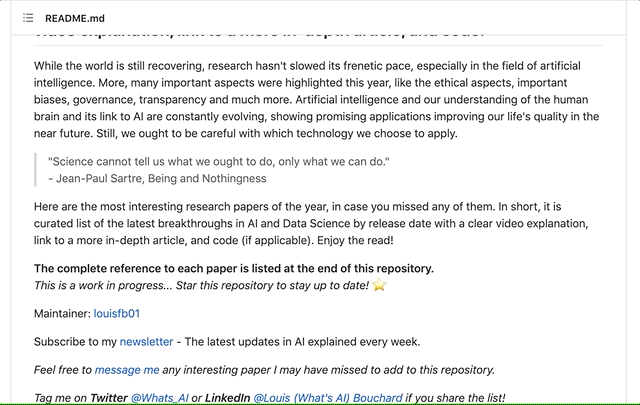Open the louisfb01 maintainer profile link
640x405 pixels.
(117, 313)
